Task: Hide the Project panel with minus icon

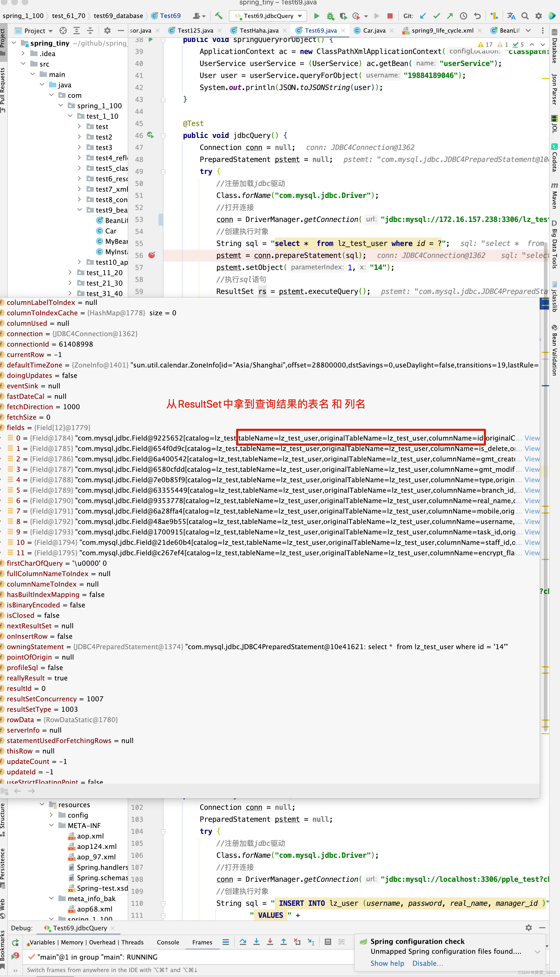Action: click(121, 31)
